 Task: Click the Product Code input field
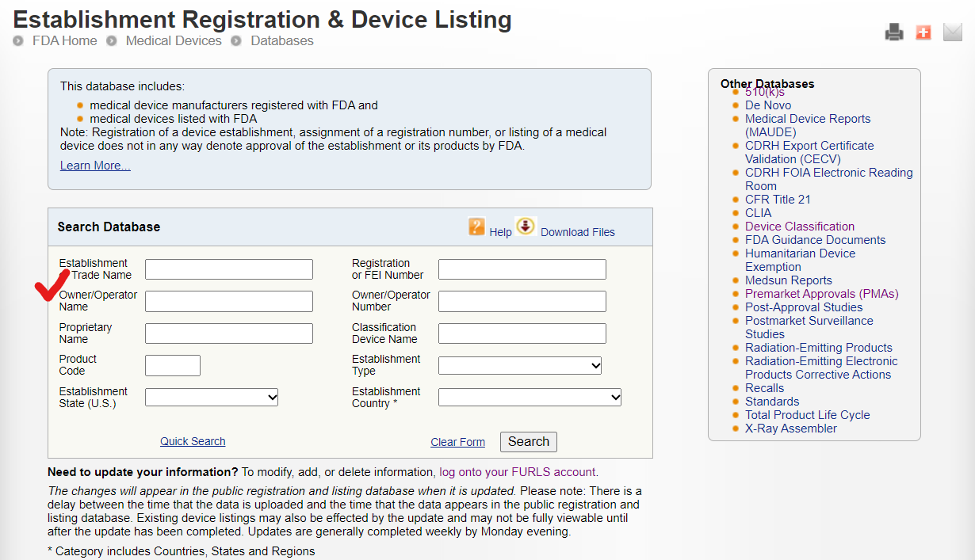coord(173,365)
